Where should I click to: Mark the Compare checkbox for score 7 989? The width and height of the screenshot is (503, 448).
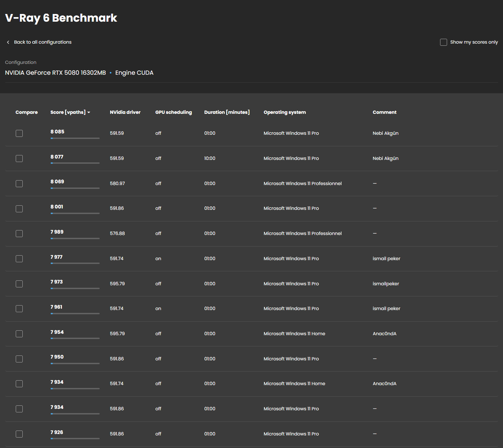tap(19, 234)
